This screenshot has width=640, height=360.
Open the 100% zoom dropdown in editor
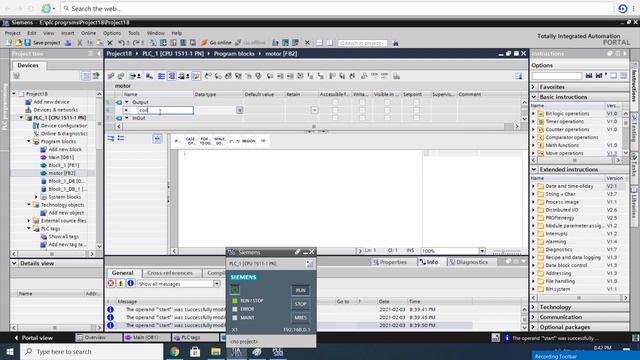tap(482, 251)
